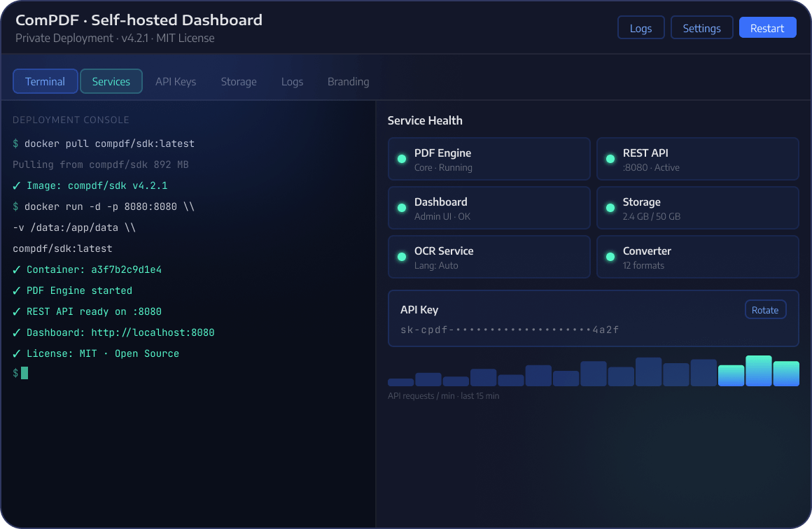Image resolution: width=812 pixels, height=529 pixels.
Task: Open the http://localhost:8080 dashboard link
Action: (153, 332)
